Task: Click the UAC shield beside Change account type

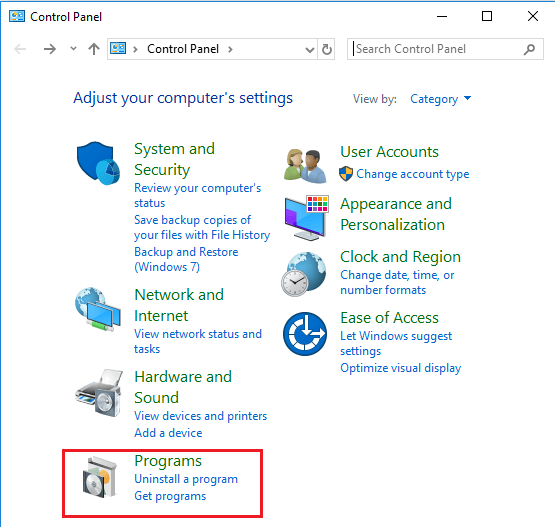Action: tap(346, 174)
